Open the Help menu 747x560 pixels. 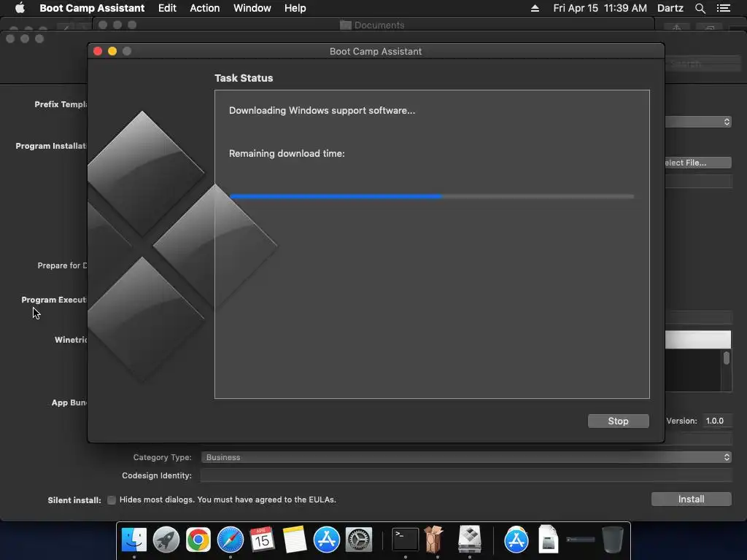click(x=295, y=8)
